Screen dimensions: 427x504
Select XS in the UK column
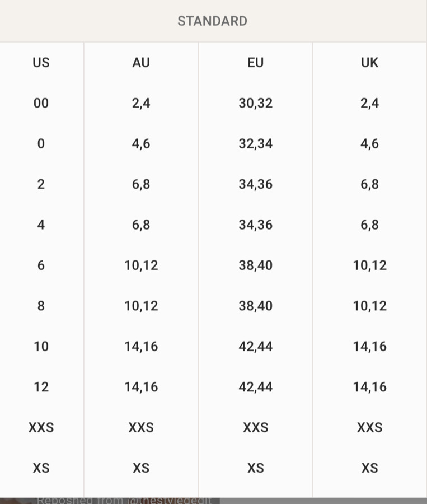click(x=369, y=468)
